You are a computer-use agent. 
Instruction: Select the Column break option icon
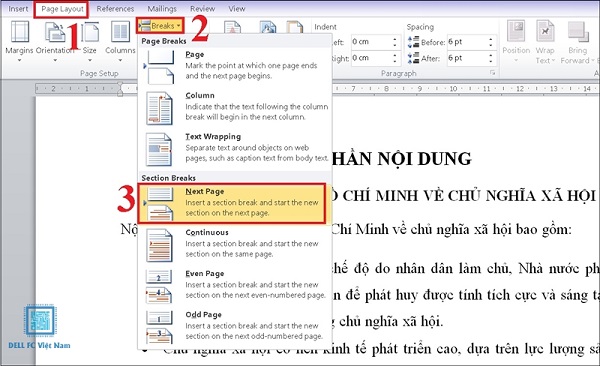159,108
